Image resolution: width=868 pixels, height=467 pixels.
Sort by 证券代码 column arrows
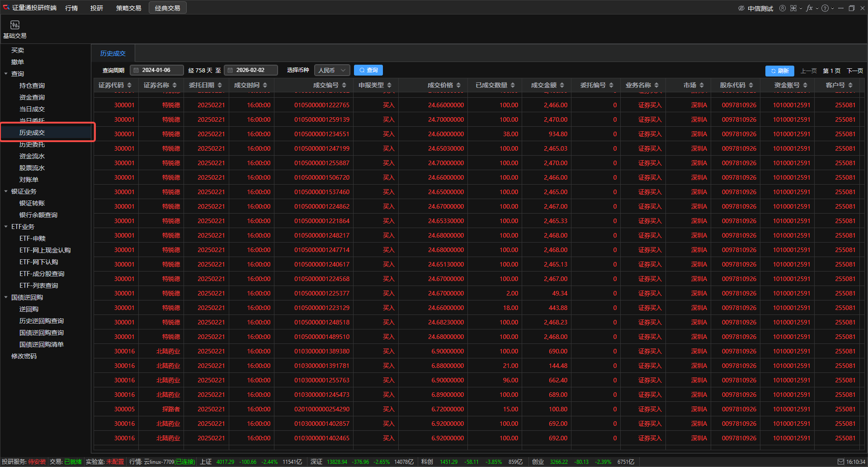point(129,85)
